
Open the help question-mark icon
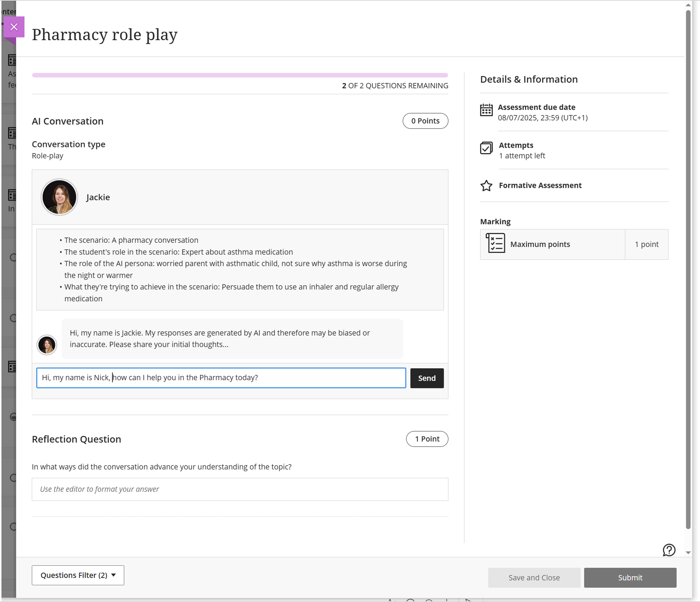669,550
